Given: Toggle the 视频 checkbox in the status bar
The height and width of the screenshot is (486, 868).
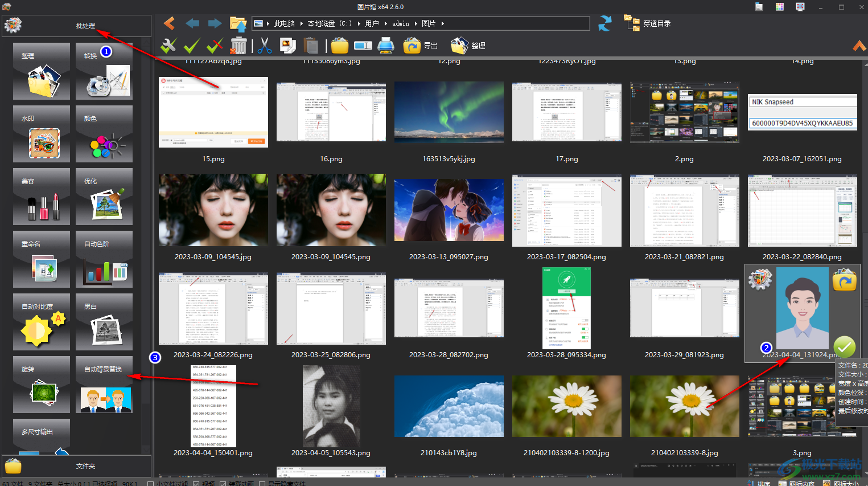Looking at the screenshot, I should coord(196,483).
